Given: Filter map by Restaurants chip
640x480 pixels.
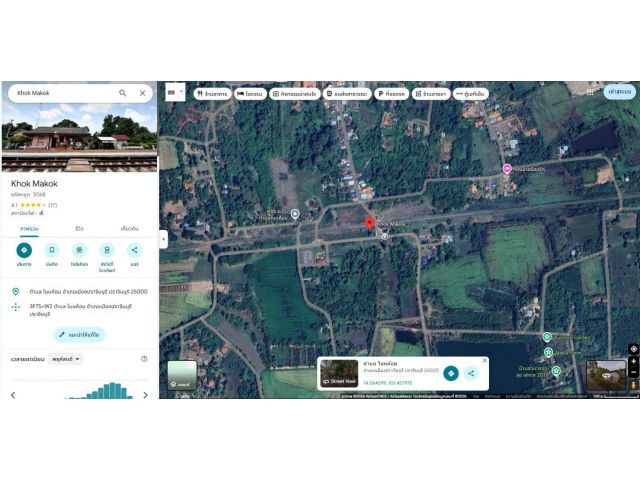Looking at the screenshot, I should coord(212,94).
